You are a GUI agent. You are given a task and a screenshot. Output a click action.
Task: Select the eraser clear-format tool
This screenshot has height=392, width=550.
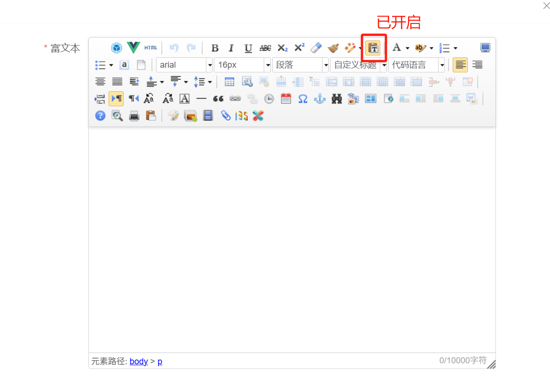[x=316, y=48]
